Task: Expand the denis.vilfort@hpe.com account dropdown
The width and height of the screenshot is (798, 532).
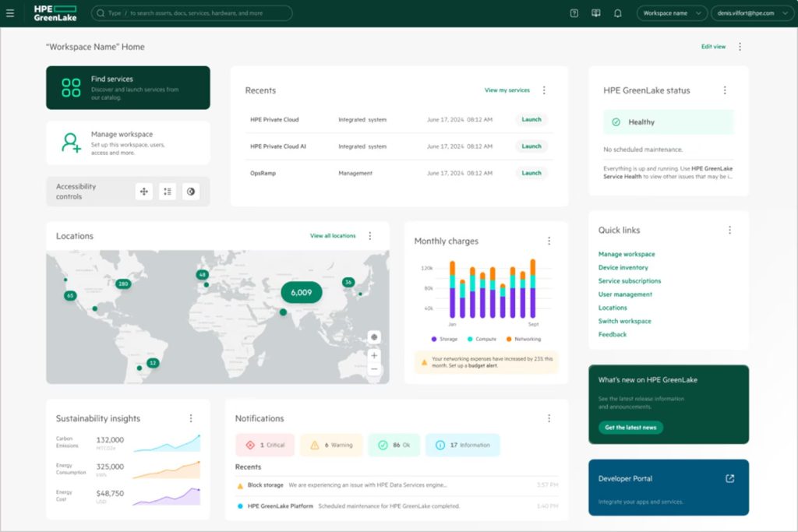Action: [750, 13]
